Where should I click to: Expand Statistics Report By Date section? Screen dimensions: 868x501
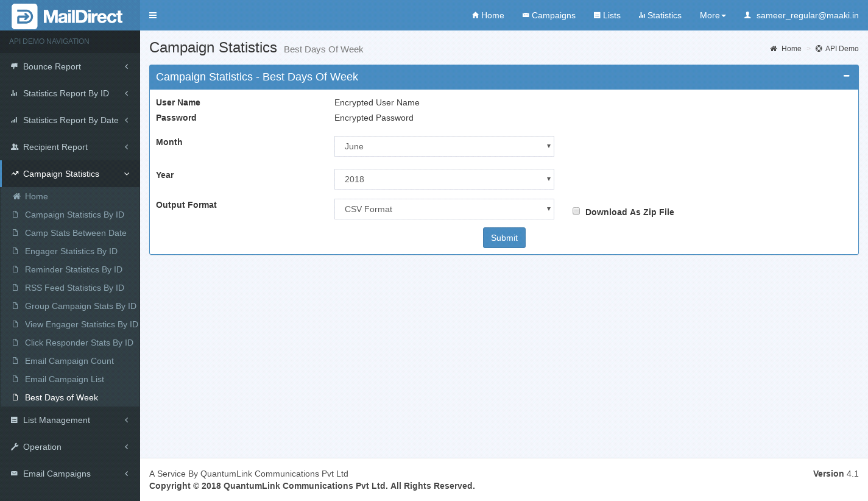(71, 120)
